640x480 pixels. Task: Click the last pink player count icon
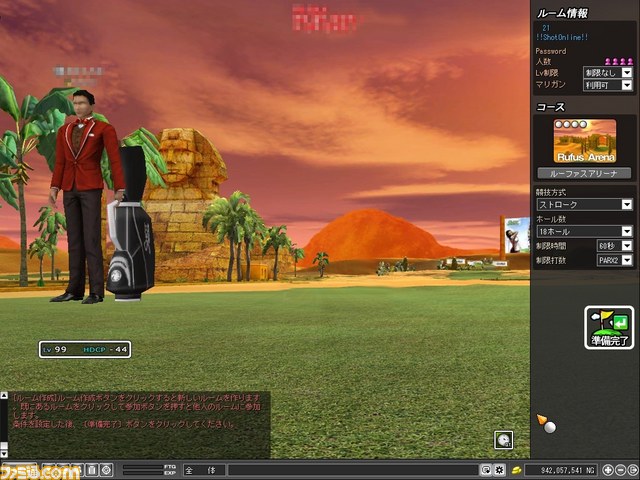click(x=630, y=61)
